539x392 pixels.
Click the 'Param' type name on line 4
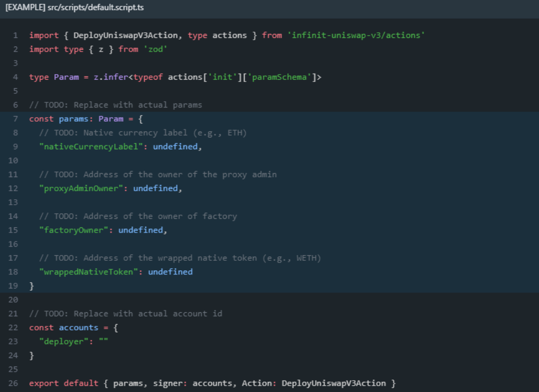(66, 77)
